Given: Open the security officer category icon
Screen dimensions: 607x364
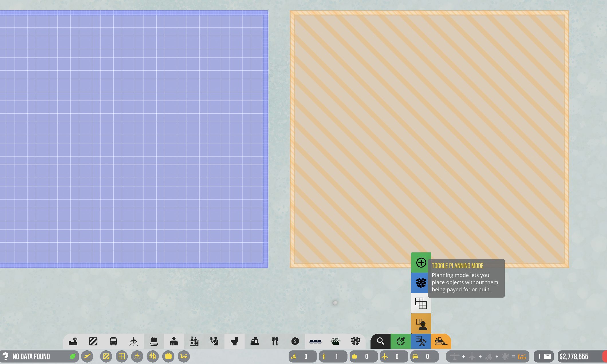Looking at the screenshot, I should click(x=214, y=341).
